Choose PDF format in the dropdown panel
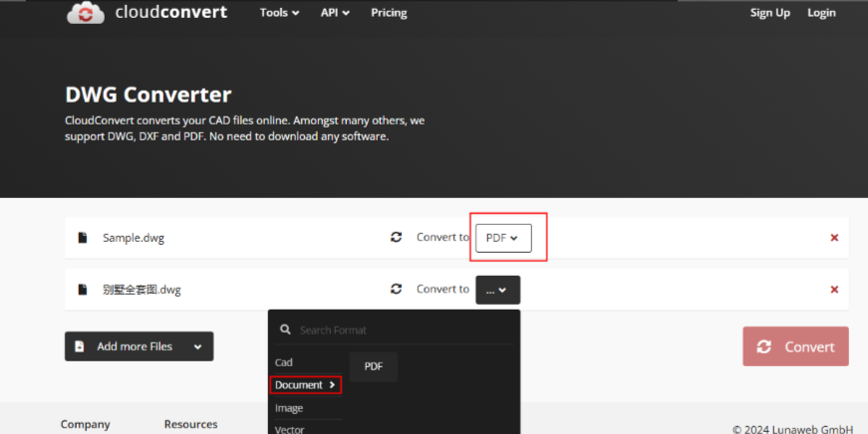The height and width of the screenshot is (434, 868). click(374, 366)
